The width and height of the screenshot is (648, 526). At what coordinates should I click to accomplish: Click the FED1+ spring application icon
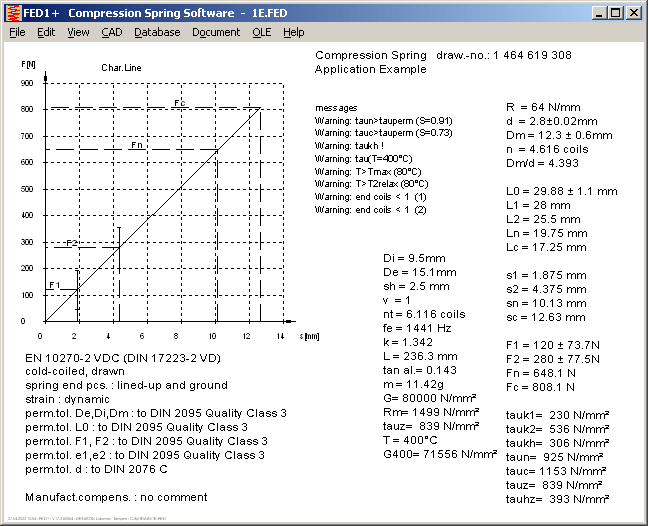coord(14,13)
